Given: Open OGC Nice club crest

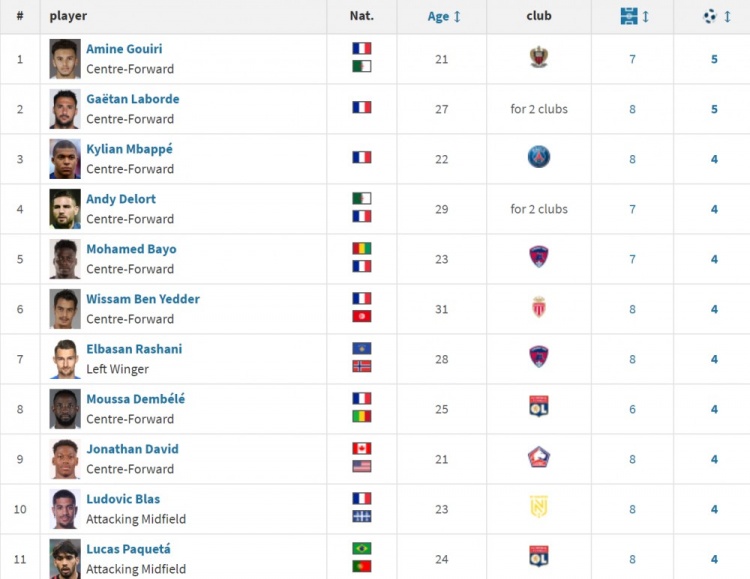Looking at the screenshot, I should (x=539, y=57).
